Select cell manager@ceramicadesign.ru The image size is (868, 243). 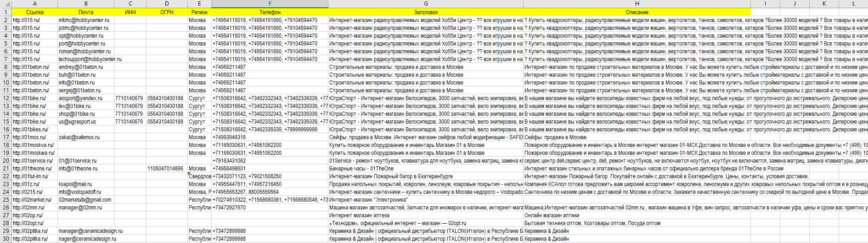tap(85, 231)
